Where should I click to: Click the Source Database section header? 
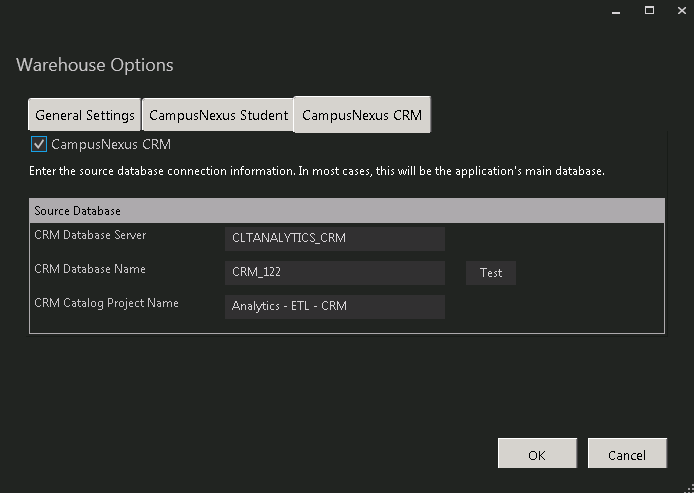pos(78,211)
